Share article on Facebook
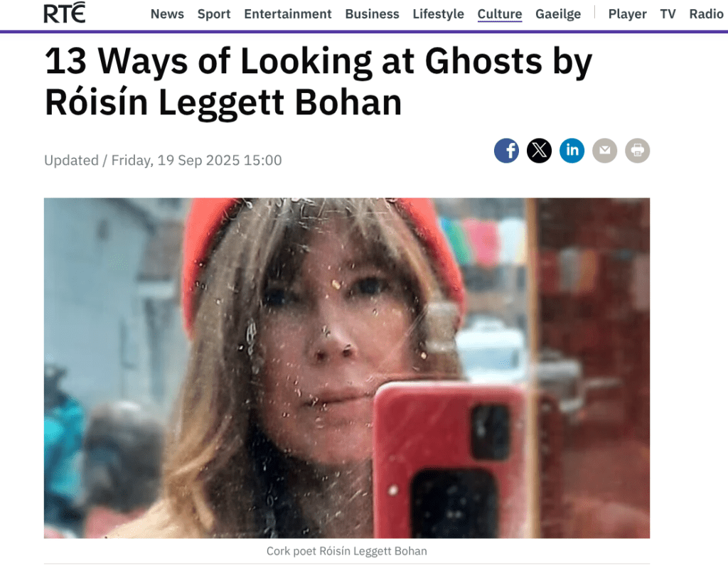The width and height of the screenshot is (728, 568). [x=506, y=151]
